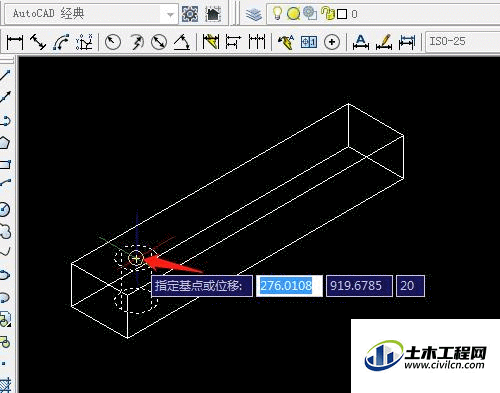This screenshot has height=393, width=500.
Task: Click the My Workspace house icon
Action: (x=213, y=14)
